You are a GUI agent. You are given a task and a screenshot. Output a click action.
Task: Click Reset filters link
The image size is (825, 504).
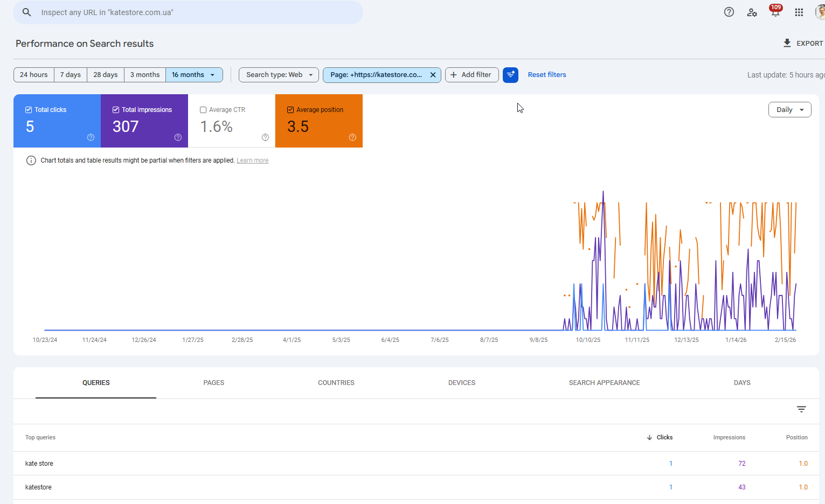click(x=547, y=75)
